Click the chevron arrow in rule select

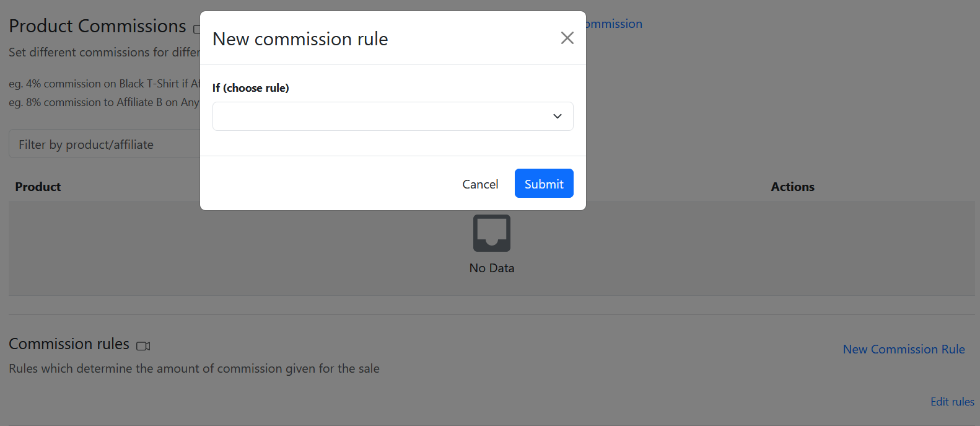tap(558, 117)
